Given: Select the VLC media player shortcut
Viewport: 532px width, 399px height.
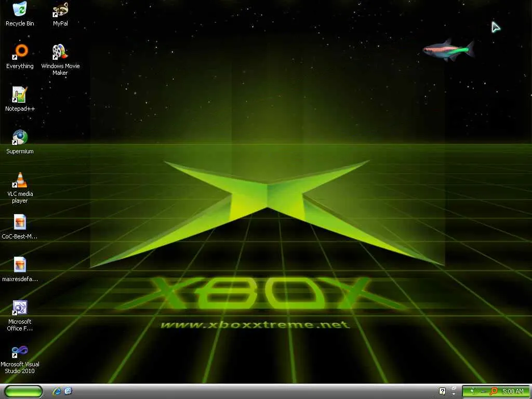Looking at the screenshot, I should [x=20, y=188].
